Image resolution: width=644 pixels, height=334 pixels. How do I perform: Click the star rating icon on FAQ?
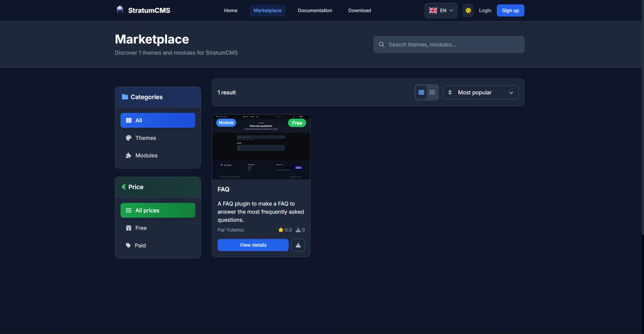tap(280, 230)
